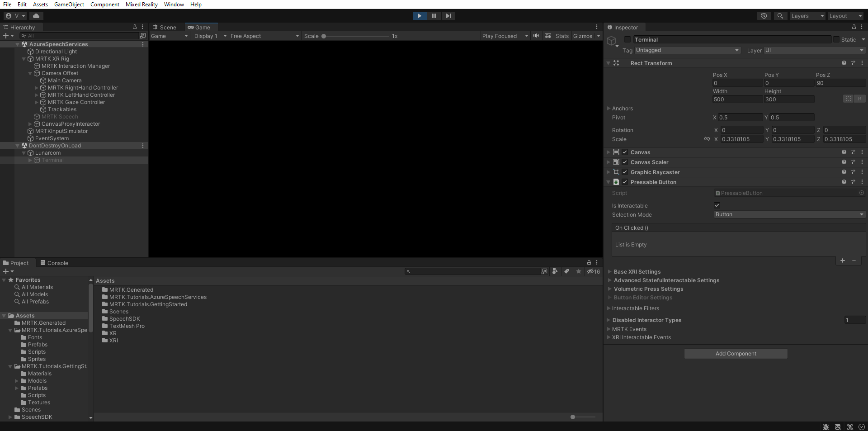Lock the Project panel
This screenshot has width=868, height=431.
(x=589, y=262)
